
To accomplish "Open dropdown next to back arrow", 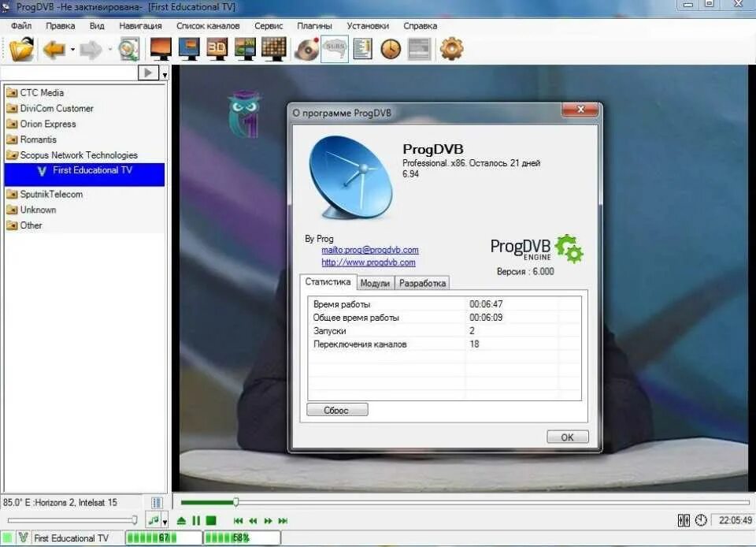I will click(x=72, y=49).
